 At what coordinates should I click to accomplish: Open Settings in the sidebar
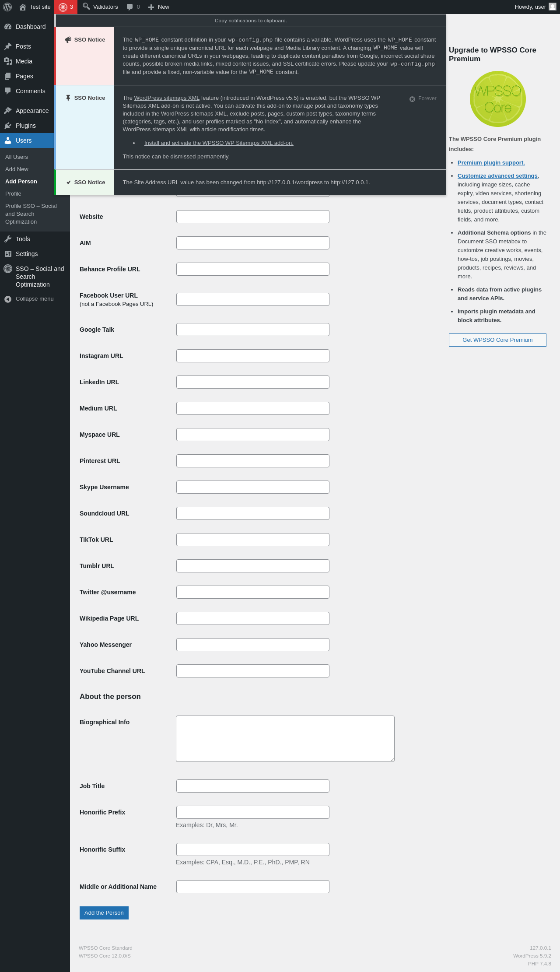(35, 254)
